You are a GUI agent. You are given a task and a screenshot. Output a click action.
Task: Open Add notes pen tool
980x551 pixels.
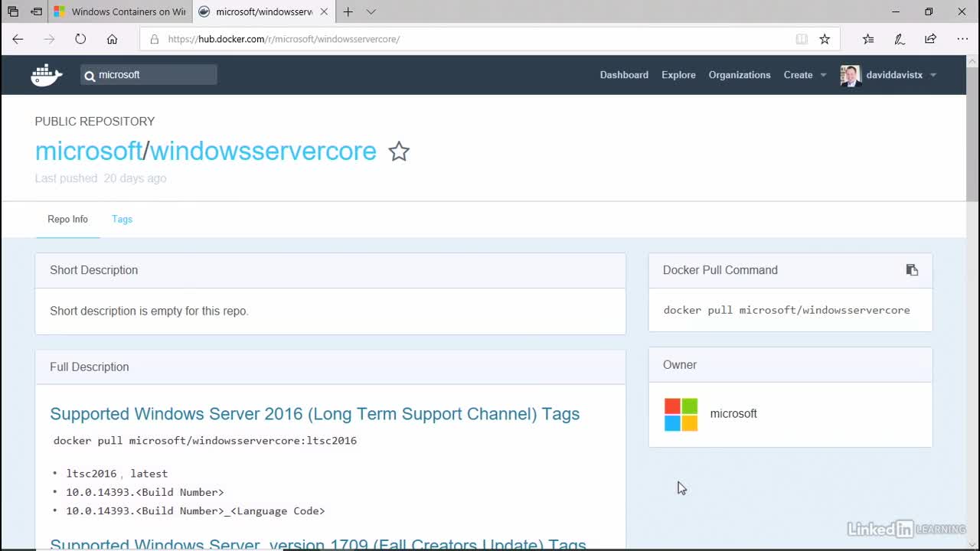coord(900,39)
